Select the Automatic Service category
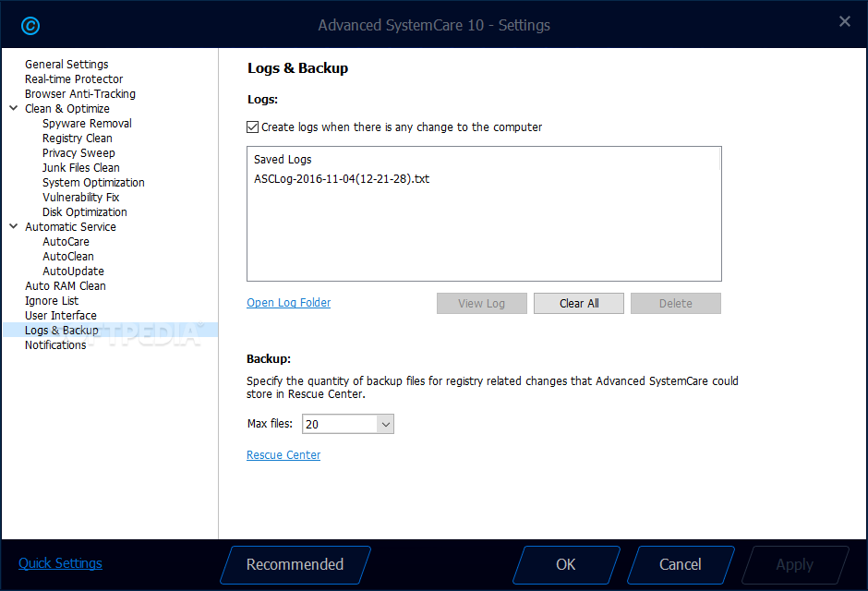Screen dimensions: 868x591 point(70,227)
